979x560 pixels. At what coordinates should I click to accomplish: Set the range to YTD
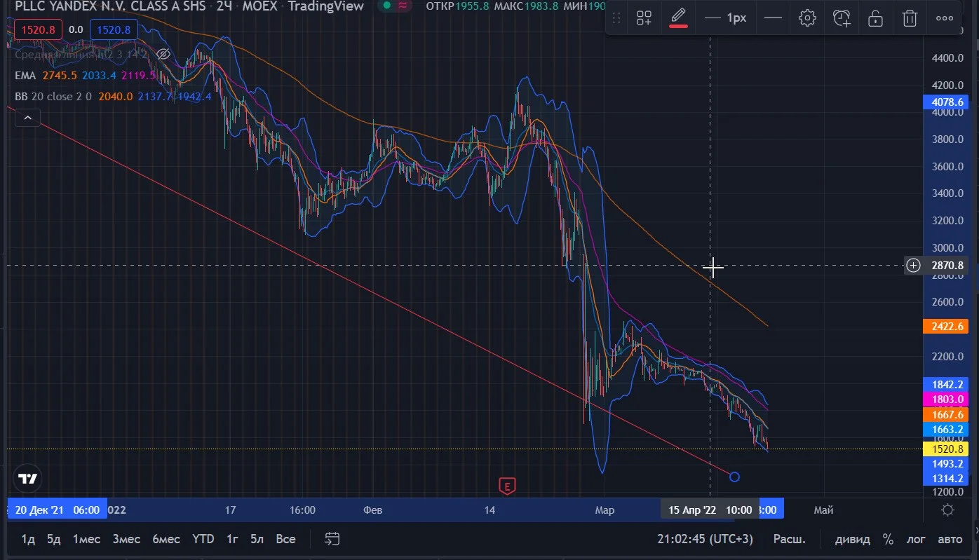[x=203, y=539]
